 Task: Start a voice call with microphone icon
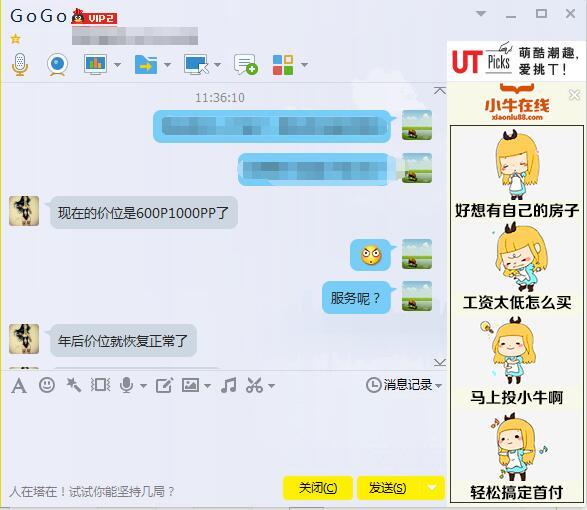(x=20, y=64)
